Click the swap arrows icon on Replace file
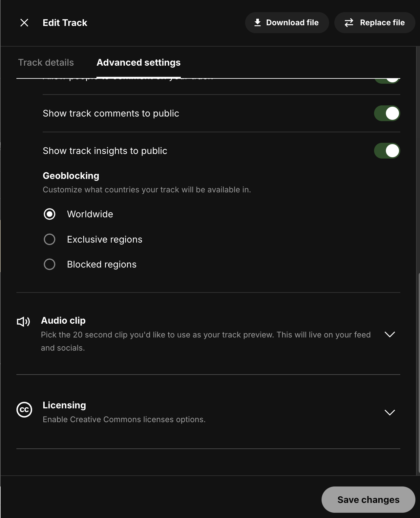The image size is (420, 518). 349,22
